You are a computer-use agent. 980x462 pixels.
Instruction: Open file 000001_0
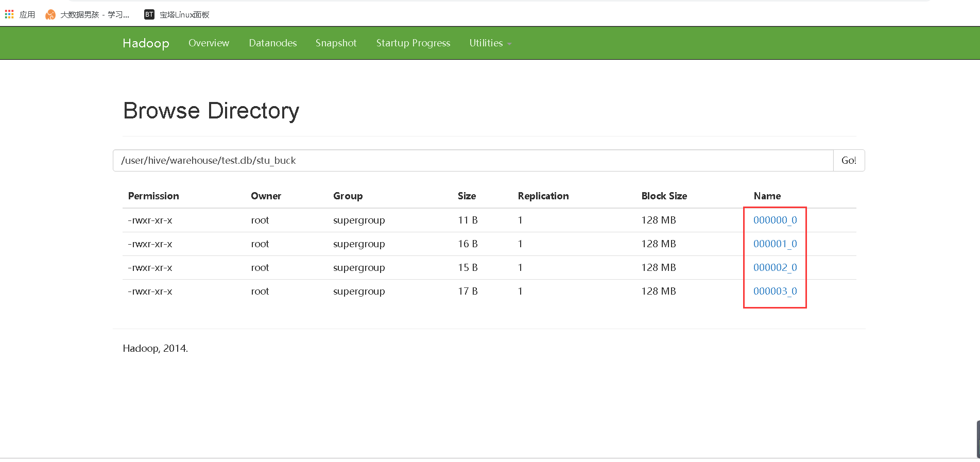pyautogui.click(x=775, y=244)
